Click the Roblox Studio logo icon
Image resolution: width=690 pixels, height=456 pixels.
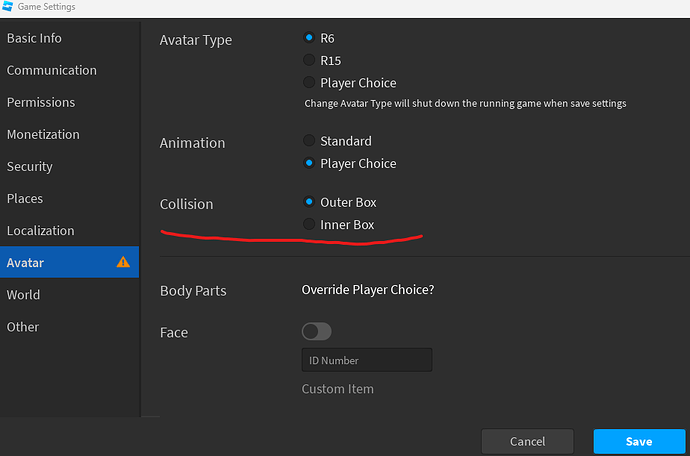click(x=7, y=7)
